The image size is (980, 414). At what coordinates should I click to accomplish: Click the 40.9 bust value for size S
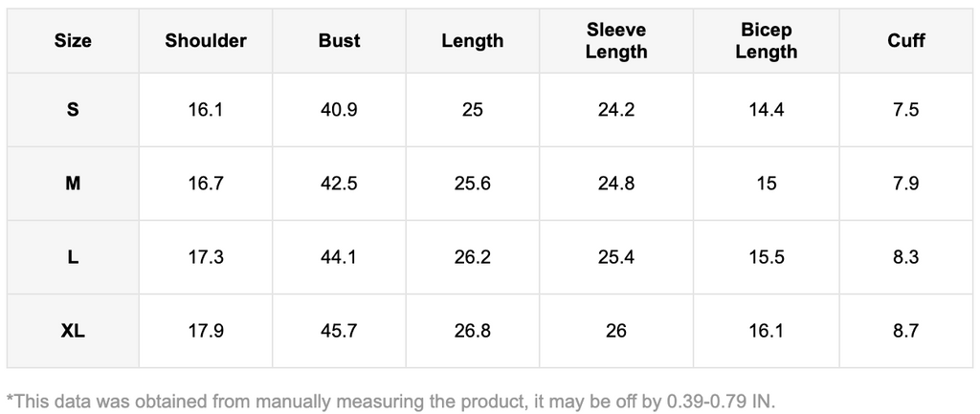(x=339, y=110)
